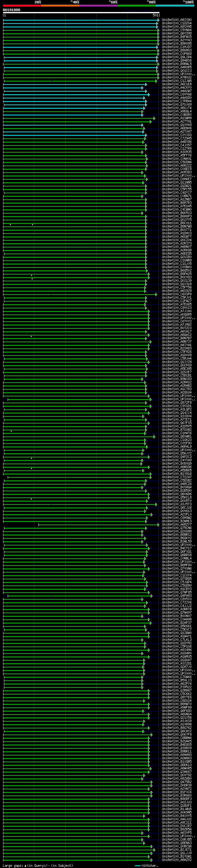
Task: Click hit label UniRef100_B8NRS2
Action: [x=177, y=535]
